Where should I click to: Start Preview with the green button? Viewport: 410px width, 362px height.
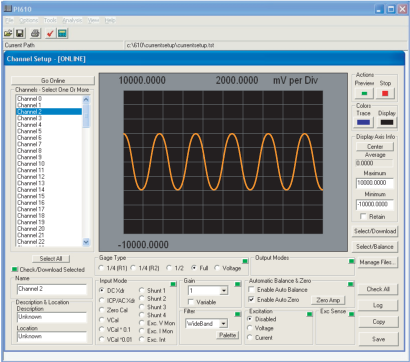(364, 93)
